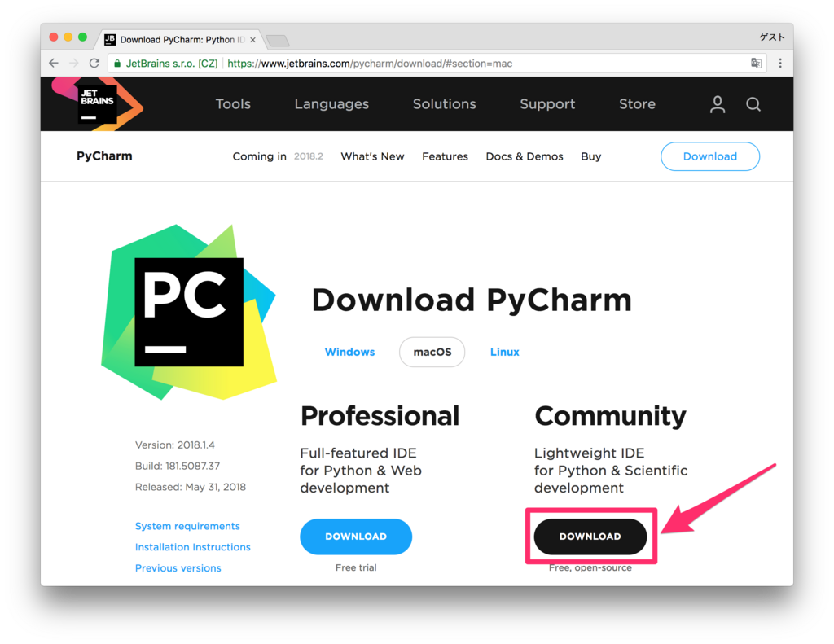Screen dimensions: 834x644
Task: Download the Community edition
Action: click(590, 537)
